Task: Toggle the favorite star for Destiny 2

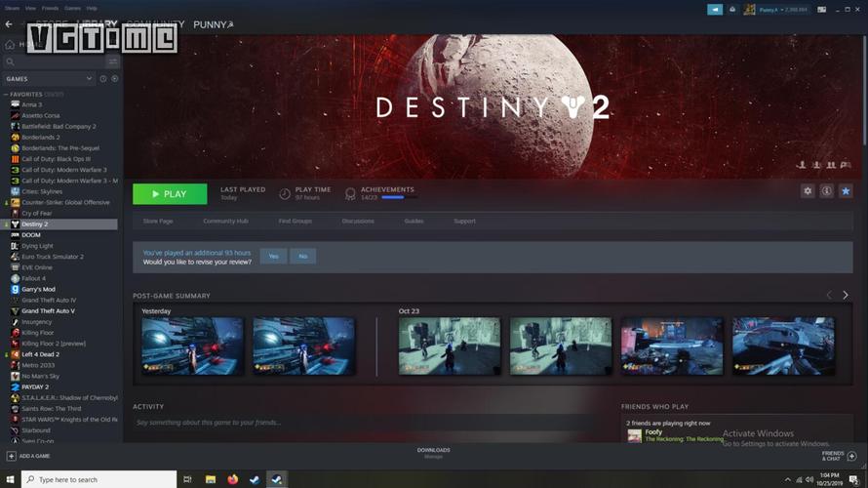Action: click(x=846, y=191)
